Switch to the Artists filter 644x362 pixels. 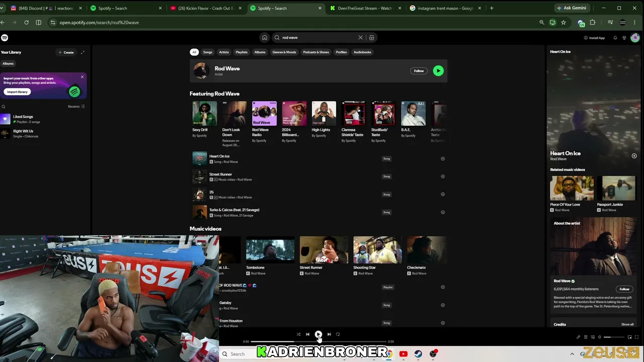(x=224, y=52)
